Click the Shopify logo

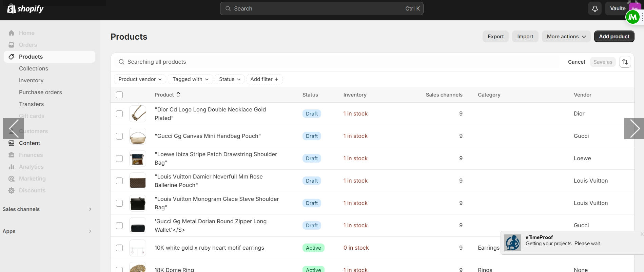pyautogui.click(x=25, y=8)
